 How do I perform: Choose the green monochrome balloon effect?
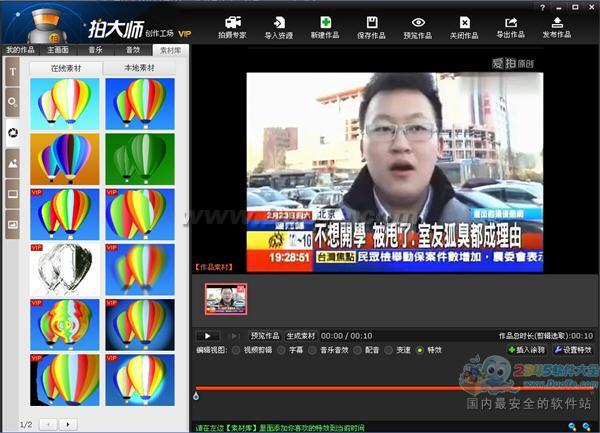point(140,159)
